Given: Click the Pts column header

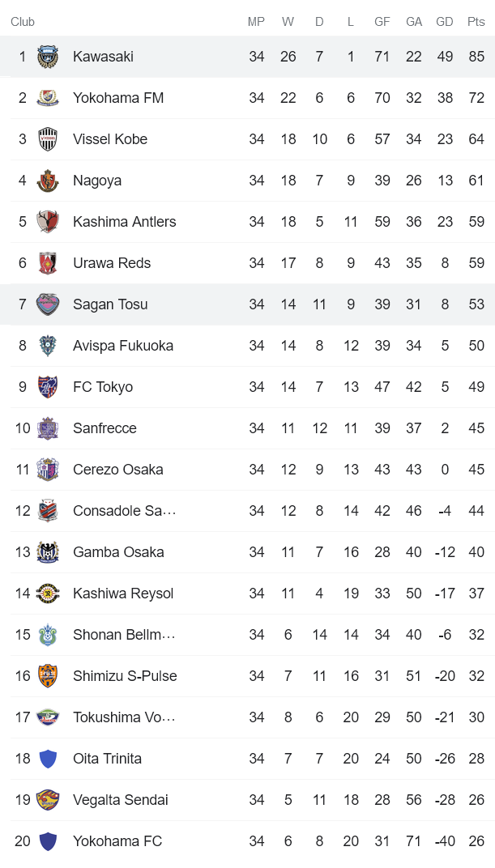Looking at the screenshot, I should click(476, 22).
